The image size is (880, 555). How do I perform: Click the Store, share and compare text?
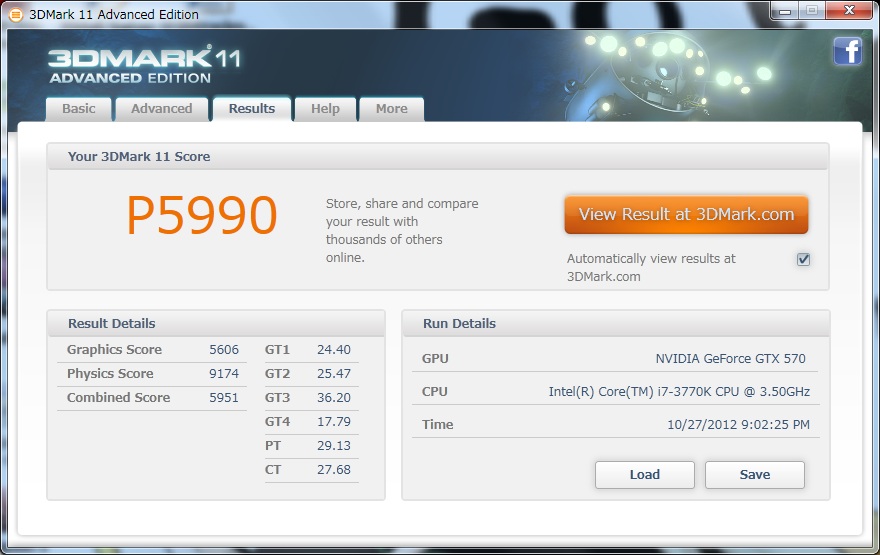pyautogui.click(x=402, y=231)
